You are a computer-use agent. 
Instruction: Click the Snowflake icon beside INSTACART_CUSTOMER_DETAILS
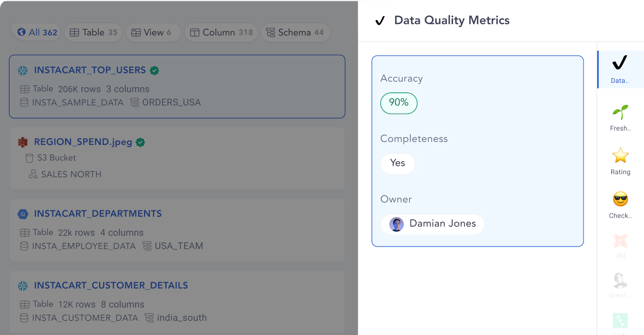(x=23, y=285)
